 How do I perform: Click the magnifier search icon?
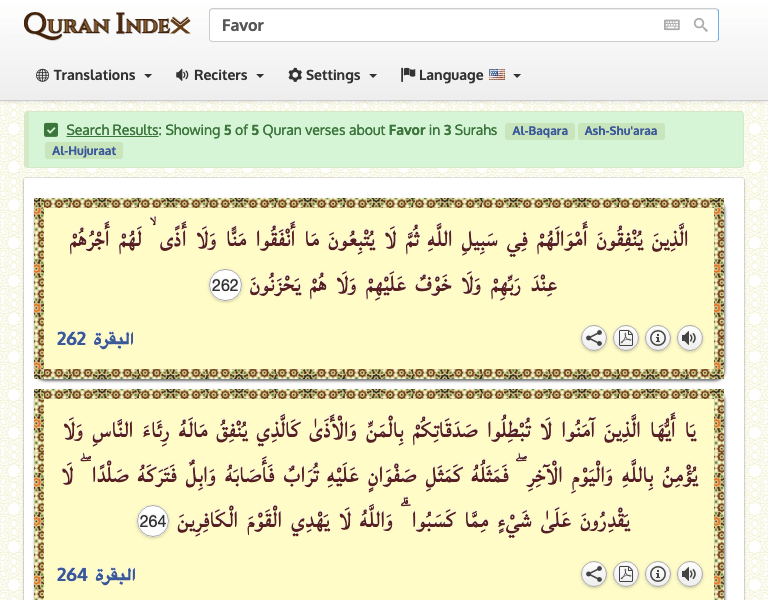tap(700, 25)
